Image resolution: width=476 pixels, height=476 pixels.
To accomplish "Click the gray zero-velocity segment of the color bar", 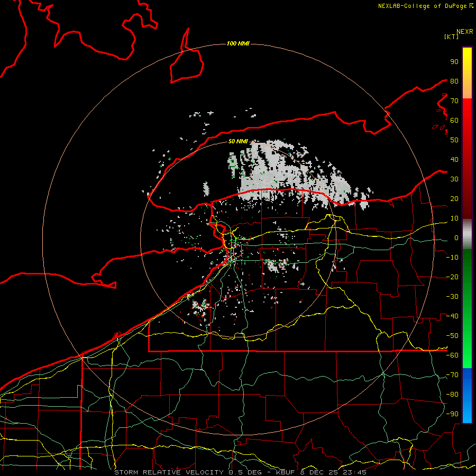I will pos(467,234).
